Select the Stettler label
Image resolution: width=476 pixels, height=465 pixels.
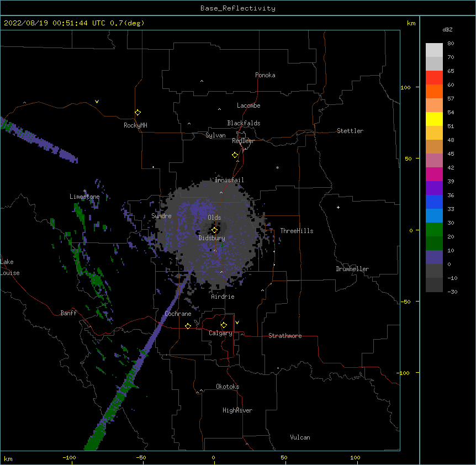pos(350,131)
